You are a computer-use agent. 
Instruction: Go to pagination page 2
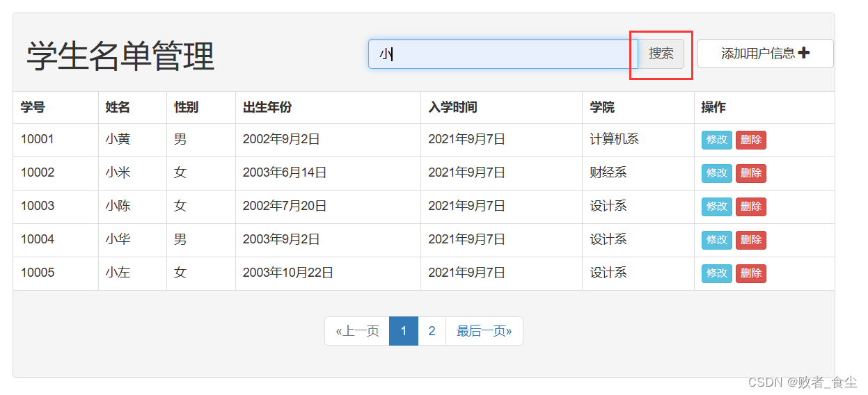(432, 331)
